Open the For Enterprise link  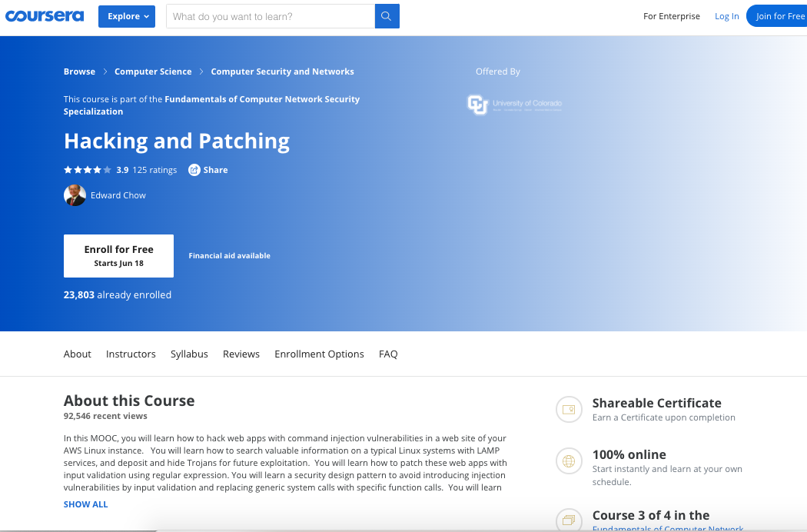(671, 16)
